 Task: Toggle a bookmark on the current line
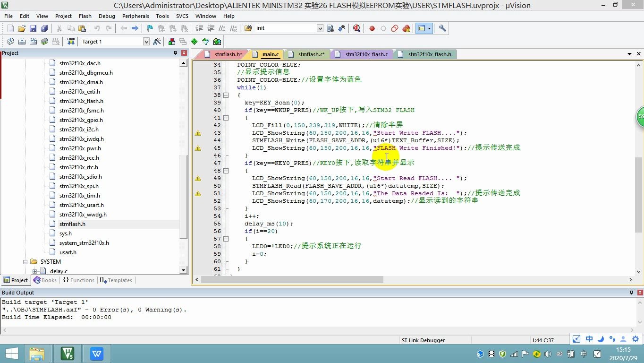[x=149, y=28]
